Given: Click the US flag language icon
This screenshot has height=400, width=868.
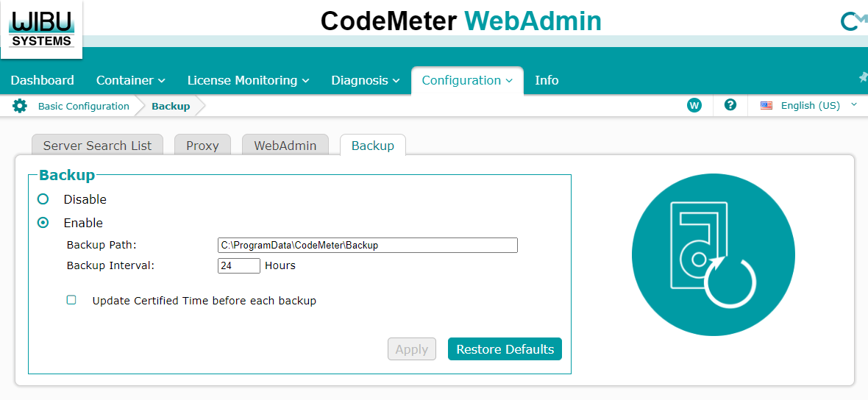Looking at the screenshot, I should pyautogui.click(x=766, y=106).
